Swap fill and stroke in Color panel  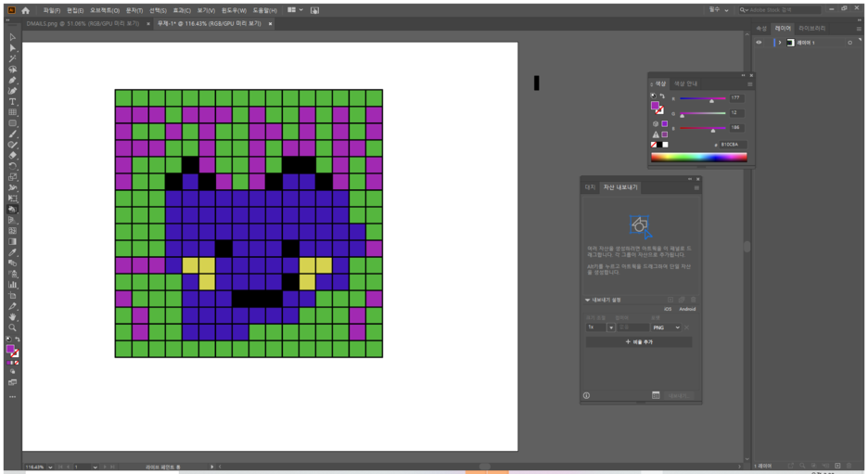(x=662, y=96)
